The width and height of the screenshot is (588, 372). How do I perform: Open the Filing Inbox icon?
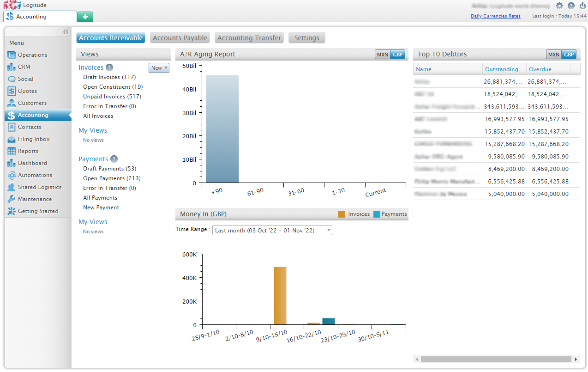(x=12, y=139)
